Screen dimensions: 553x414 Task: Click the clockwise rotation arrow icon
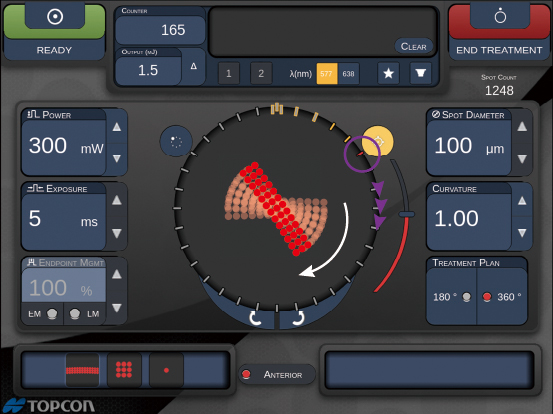coord(298,318)
